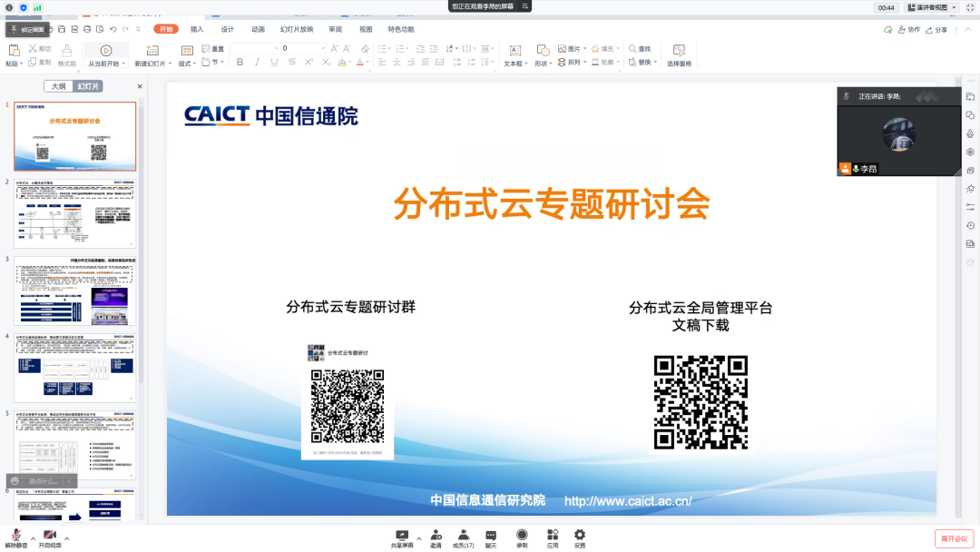Open the font name dropdown
The width and height of the screenshot is (980, 552).
click(276, 48)
